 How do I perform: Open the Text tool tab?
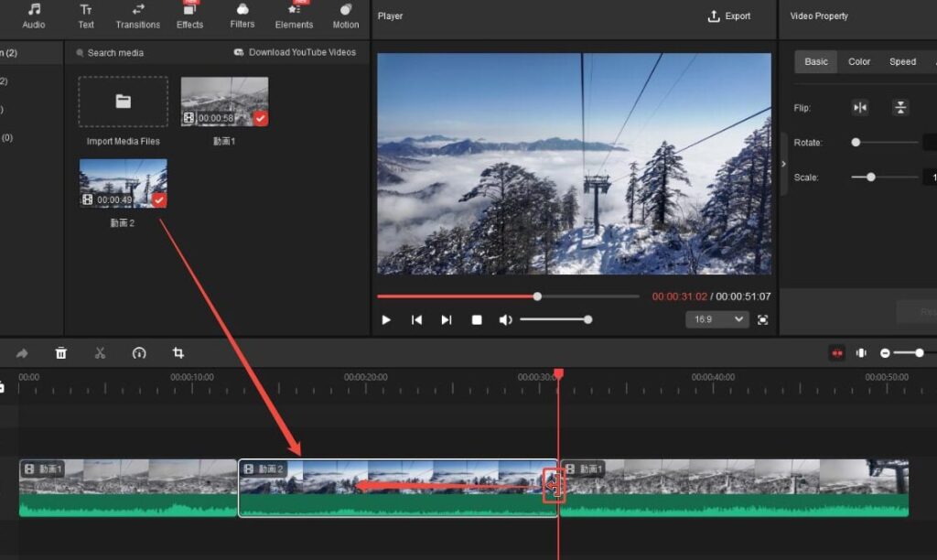(x=85, y=16)
